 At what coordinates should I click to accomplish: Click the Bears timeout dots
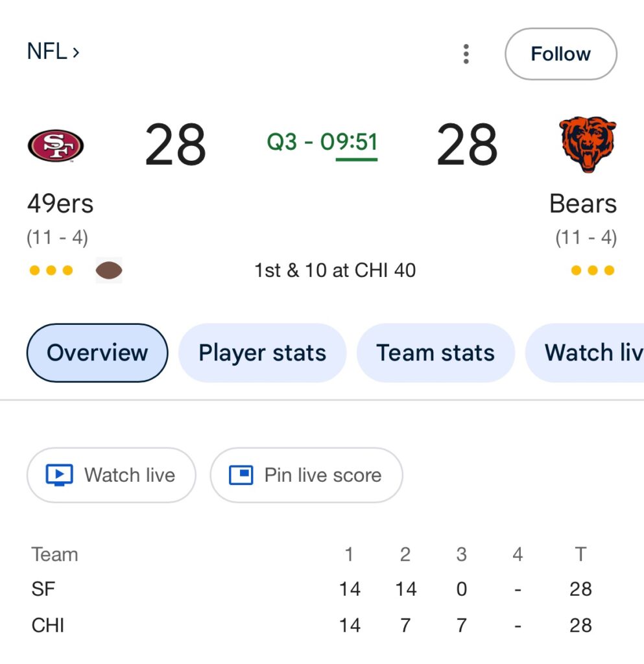592,270
